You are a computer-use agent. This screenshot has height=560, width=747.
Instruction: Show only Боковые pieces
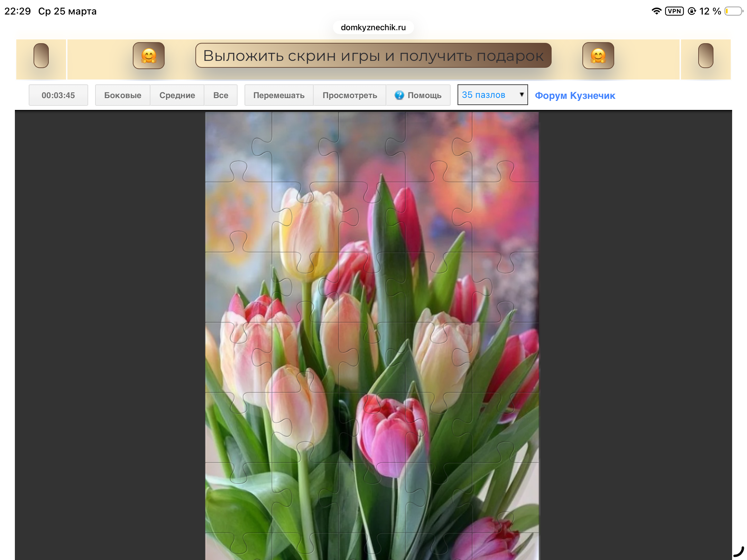tap(122, 95)
